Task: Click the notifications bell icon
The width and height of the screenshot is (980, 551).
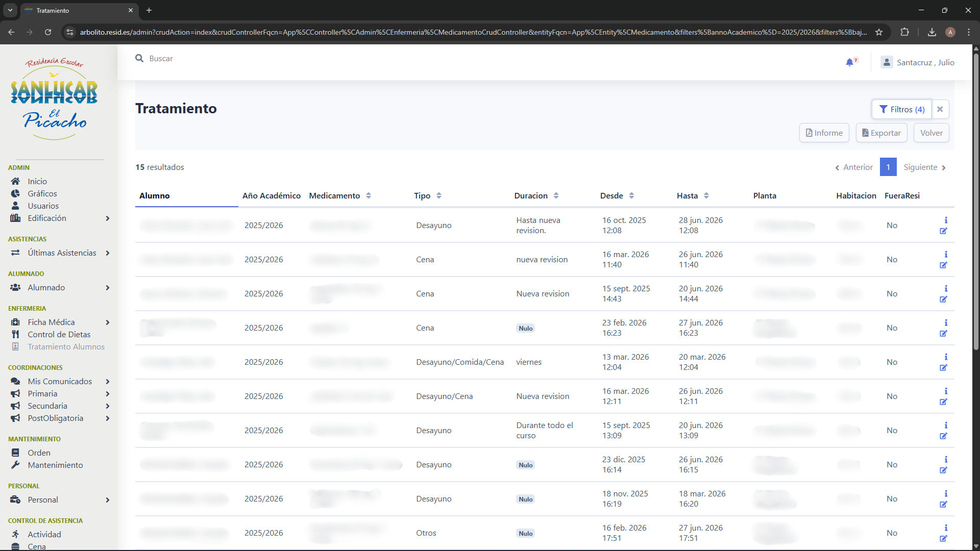Action: tap(849, 62)
